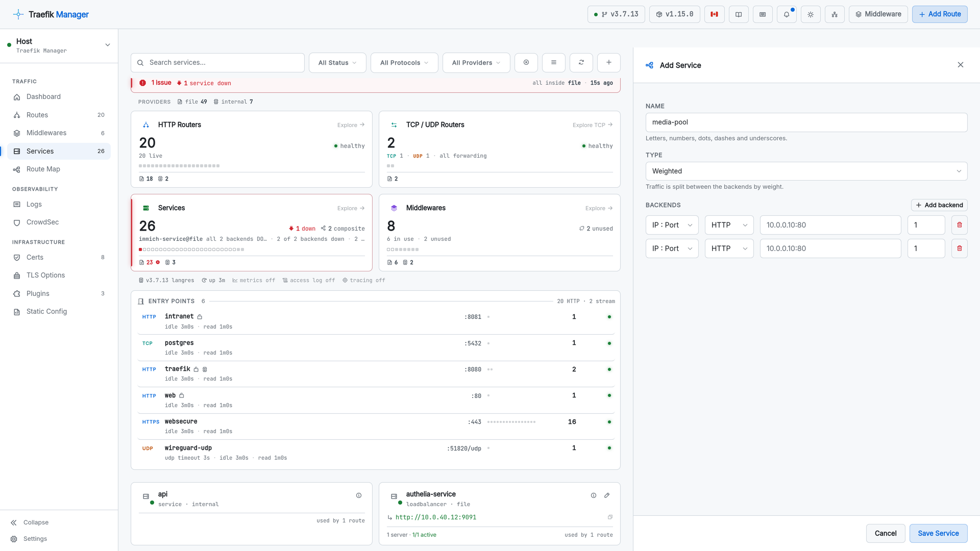Image resolution: width=980 pixels, height=551 pixels.
Task: Expand the Host instance selector
Action: coord(59,45)
